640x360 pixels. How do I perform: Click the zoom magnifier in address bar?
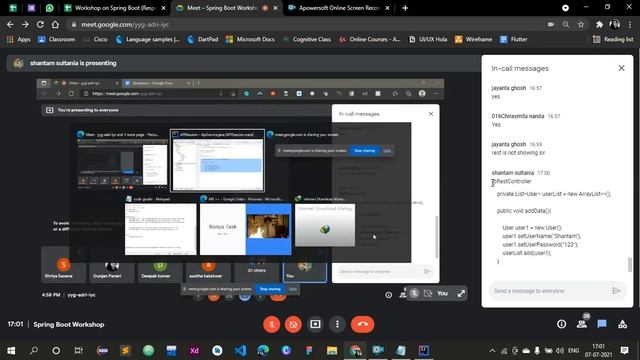point(566,24)
